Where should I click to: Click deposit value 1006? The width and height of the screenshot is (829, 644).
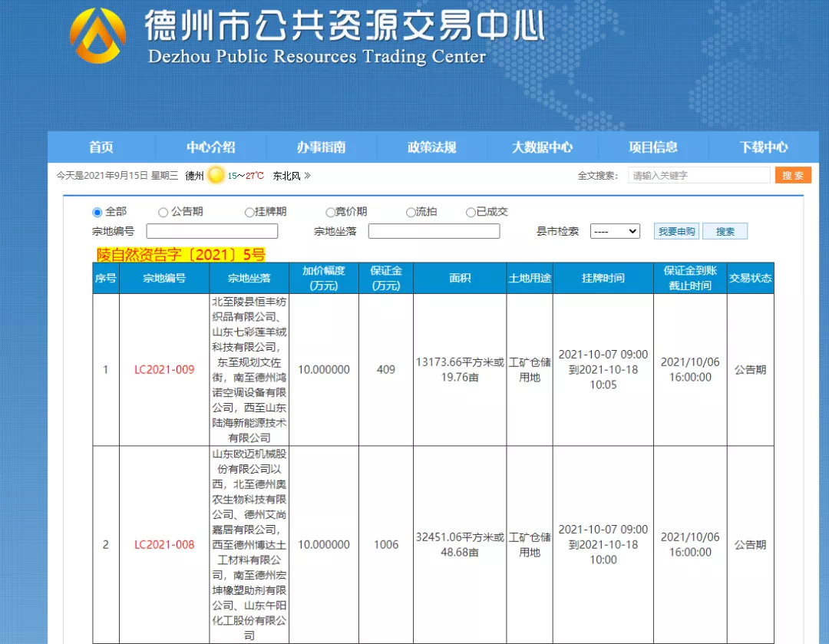coord(386,544)
